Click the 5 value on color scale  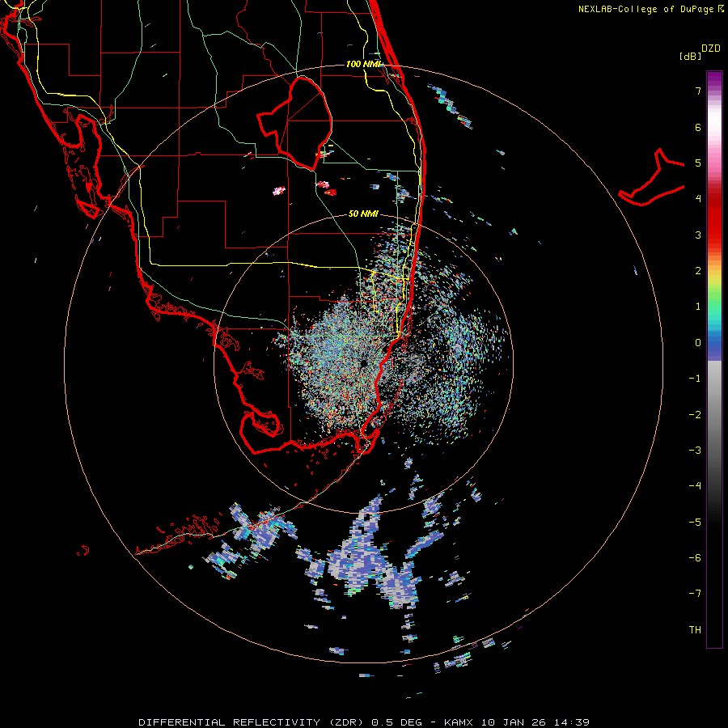(x=698, y=163)
